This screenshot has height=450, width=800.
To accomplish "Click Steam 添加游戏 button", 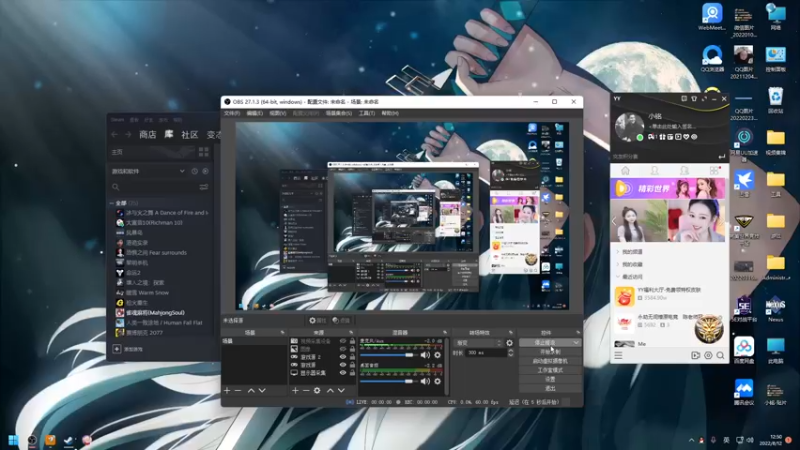I will point(128,349).
